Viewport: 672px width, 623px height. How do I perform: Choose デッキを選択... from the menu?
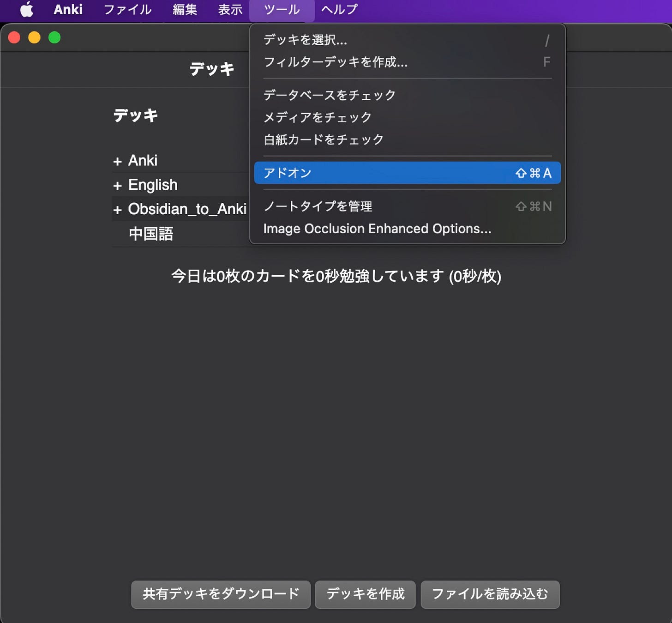[407, 40]
